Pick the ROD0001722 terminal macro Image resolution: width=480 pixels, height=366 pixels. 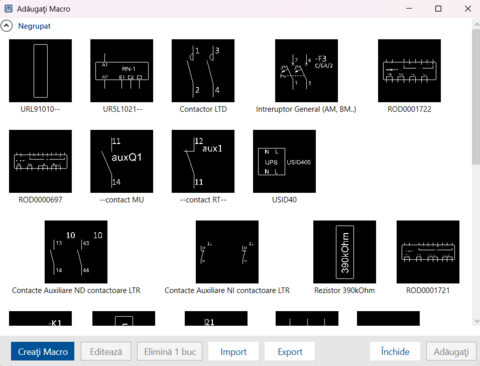(409, 71)
